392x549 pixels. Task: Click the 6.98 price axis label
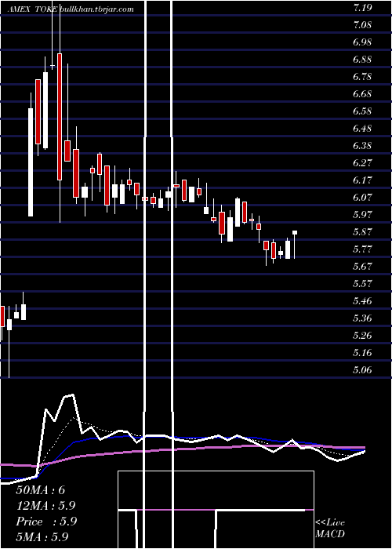tap(362, 42)
